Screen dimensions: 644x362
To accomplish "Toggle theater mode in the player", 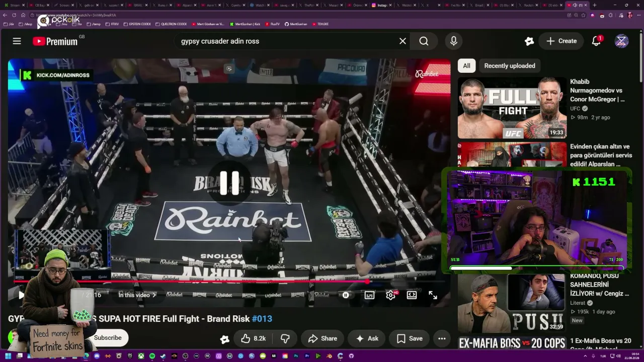I will [x=412, y=295].
